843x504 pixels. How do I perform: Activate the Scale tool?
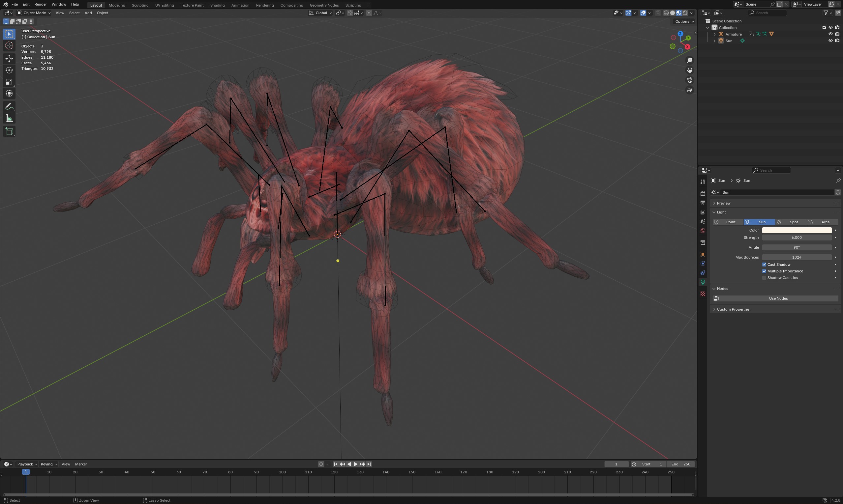click(x=9, y=81)
